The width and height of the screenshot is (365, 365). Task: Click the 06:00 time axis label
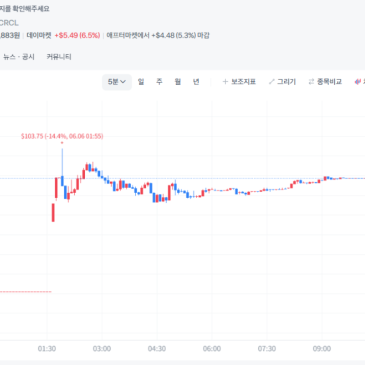pos(212,349)
